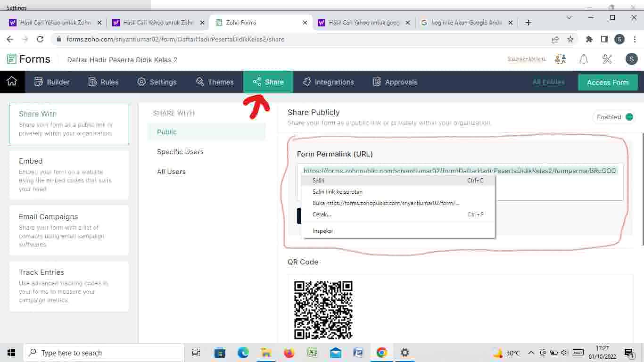Bookmark this page with the star

click(570, 39)
